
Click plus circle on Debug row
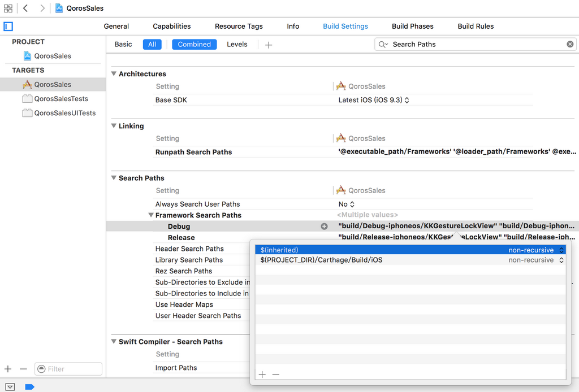pos(324,227)
